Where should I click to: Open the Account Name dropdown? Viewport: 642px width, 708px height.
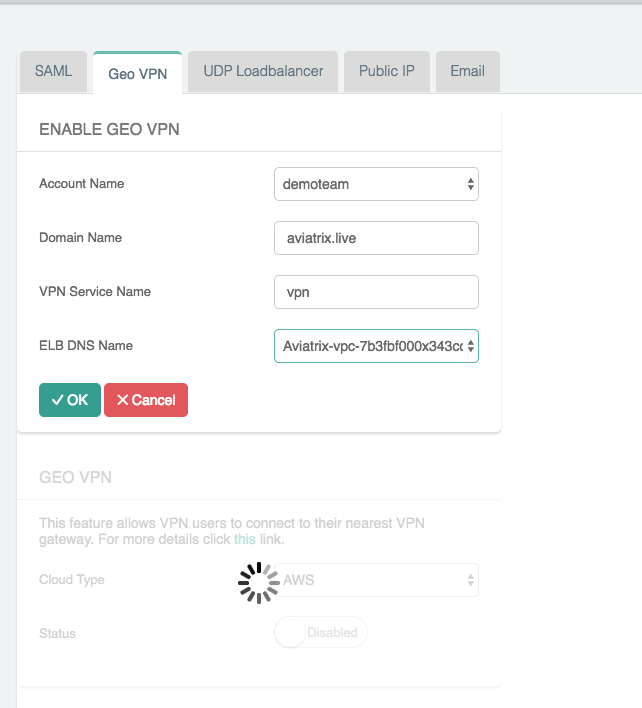[376, 184]
